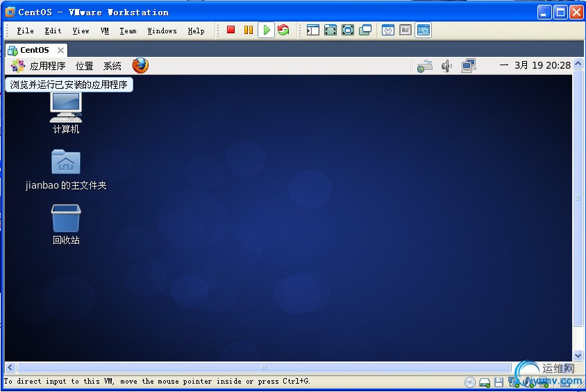Maximize the VMware Workstation window
The image size is (586, 392).
coord(560,12)
